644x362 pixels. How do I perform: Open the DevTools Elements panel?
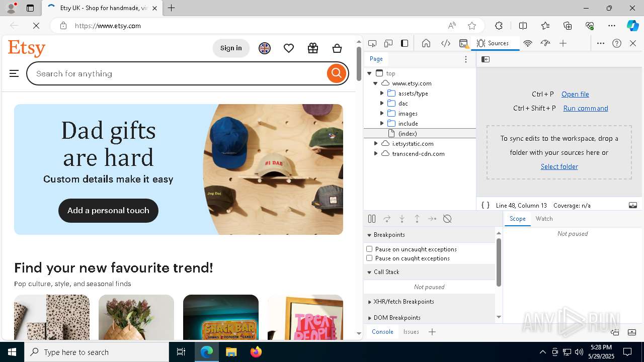click(x=446, y=43)
